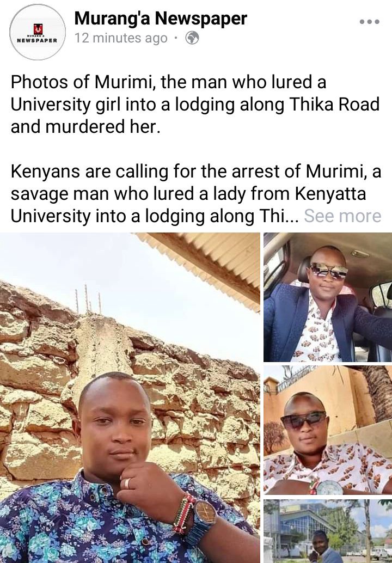
Task: Open Murang'a Newspaper round profile picture
Action: coord(38,32)
